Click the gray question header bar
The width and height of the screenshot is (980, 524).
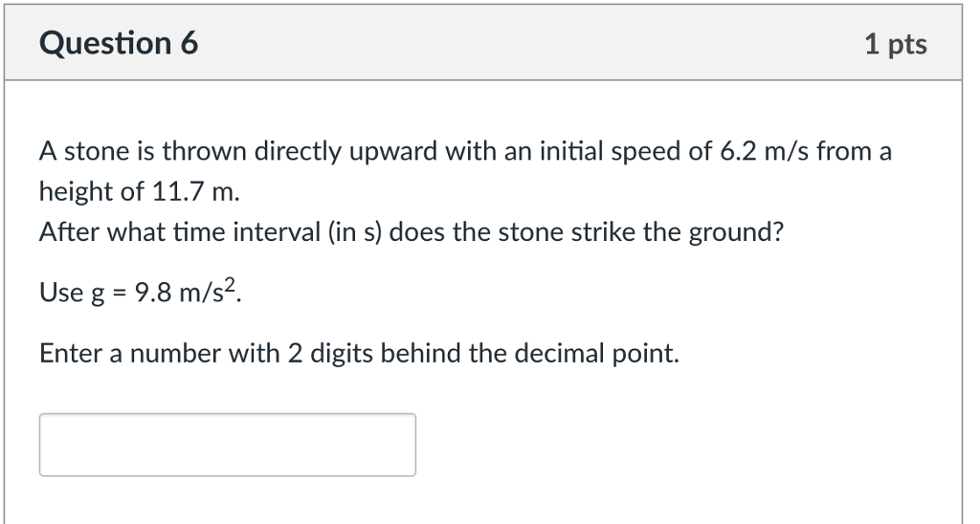pos(483,43)
